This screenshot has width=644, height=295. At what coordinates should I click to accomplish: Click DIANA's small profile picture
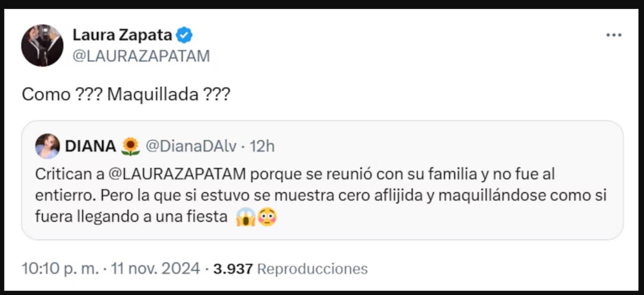(47, 146)
